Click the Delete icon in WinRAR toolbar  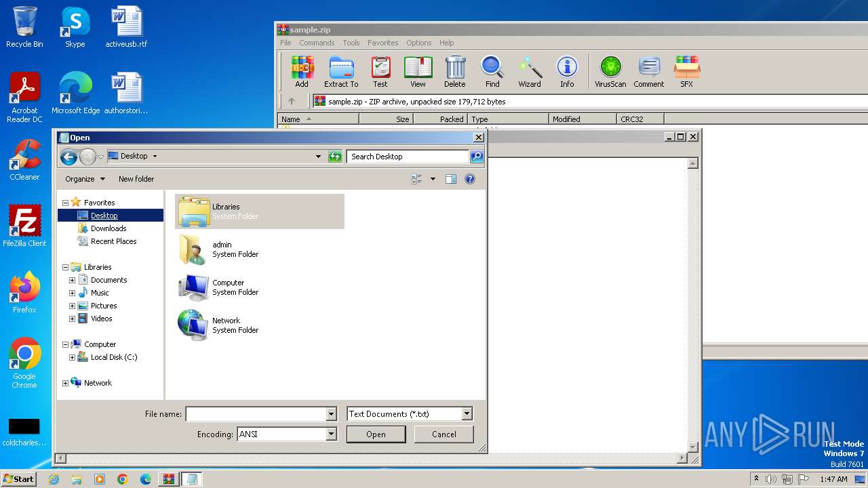(455, 72)
